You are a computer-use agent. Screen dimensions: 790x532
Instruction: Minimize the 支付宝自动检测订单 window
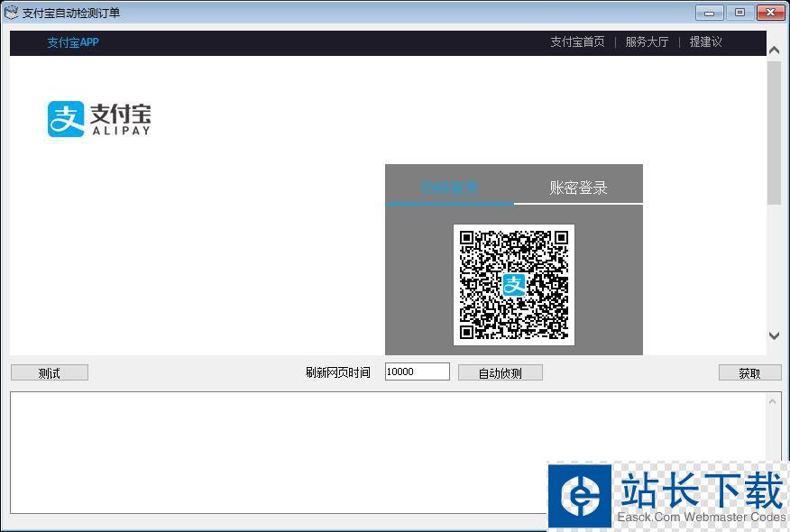coord(710,13)
